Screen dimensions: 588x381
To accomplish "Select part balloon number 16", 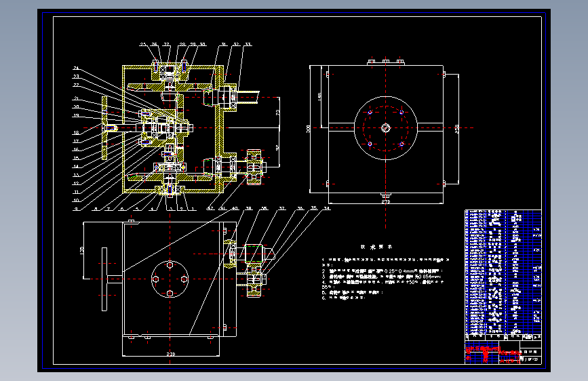I will coord(76,150).
